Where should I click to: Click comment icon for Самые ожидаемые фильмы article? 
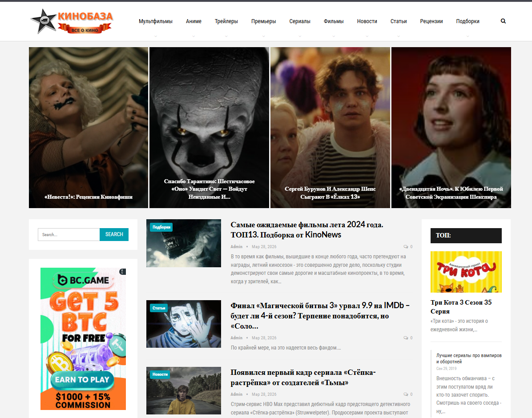coord(405,247)
